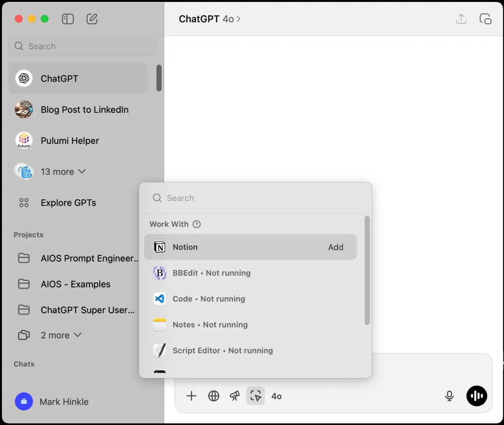Image resolution: width=504 pixels, height=425 pixels.
Task: Select Code Not running entry
Action: tap(250, 299)
